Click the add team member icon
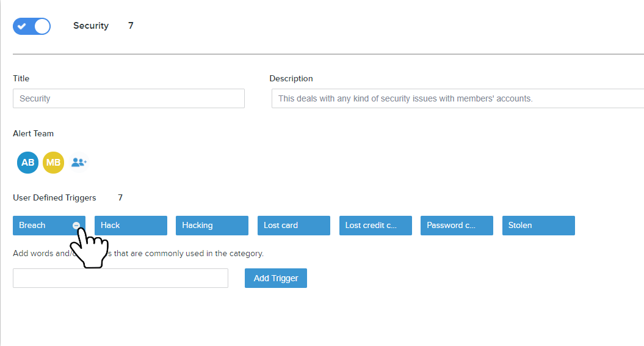 (79, 163)
